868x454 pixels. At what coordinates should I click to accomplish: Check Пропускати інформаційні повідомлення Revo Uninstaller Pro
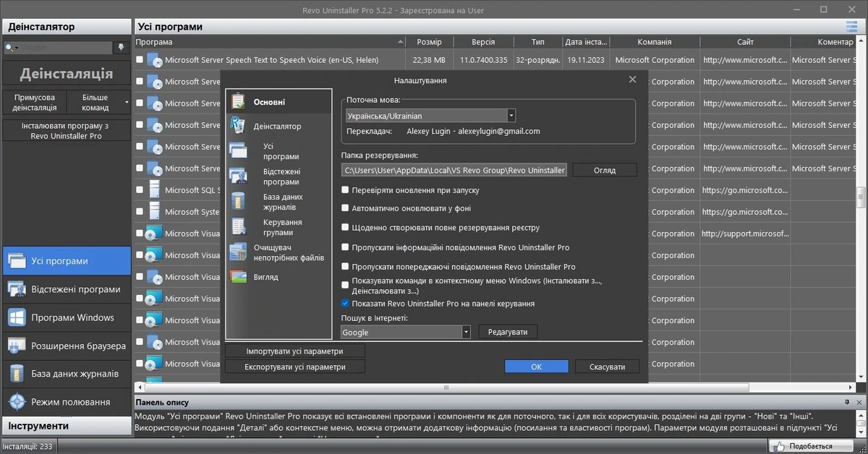(x=346, y=247)
